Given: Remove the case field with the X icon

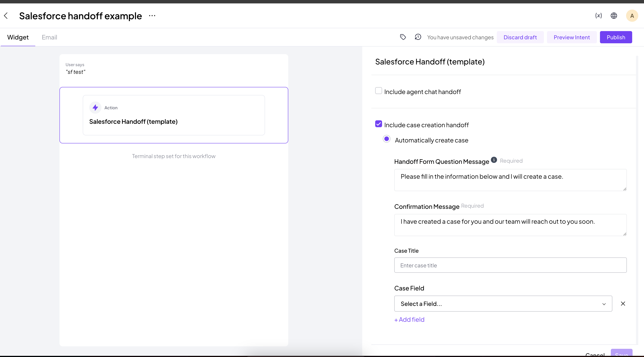Looking at the screenshot, I should (x=623, y=303).
